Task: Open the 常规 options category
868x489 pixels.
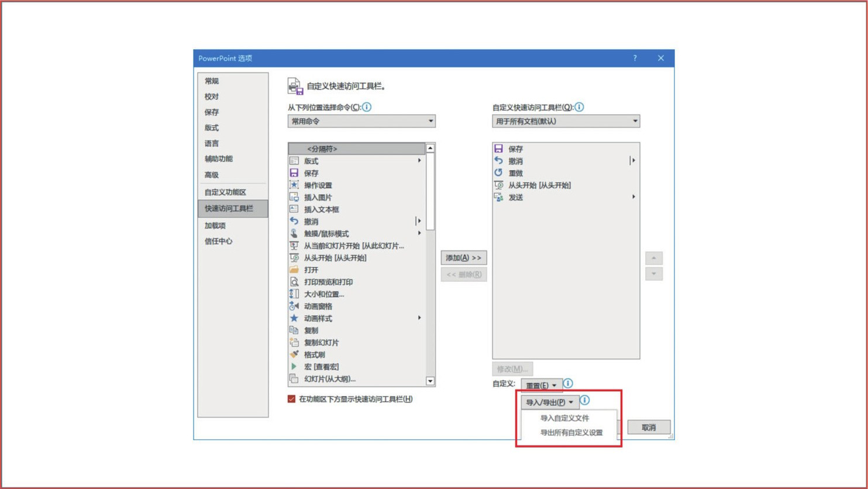Action: coord(233,81)
